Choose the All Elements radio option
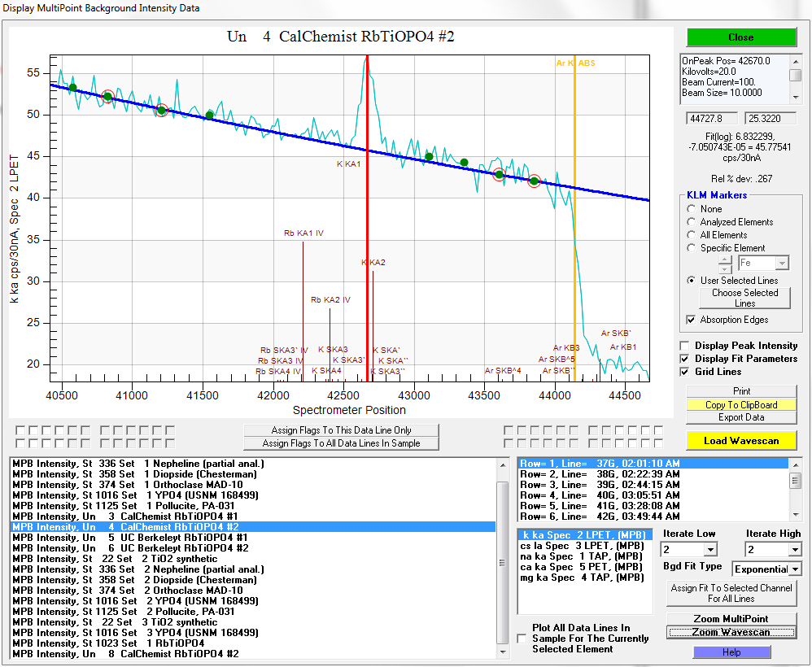Image resolution: width=812 pixels, height=667 pixels. click(x=692, y=235)
